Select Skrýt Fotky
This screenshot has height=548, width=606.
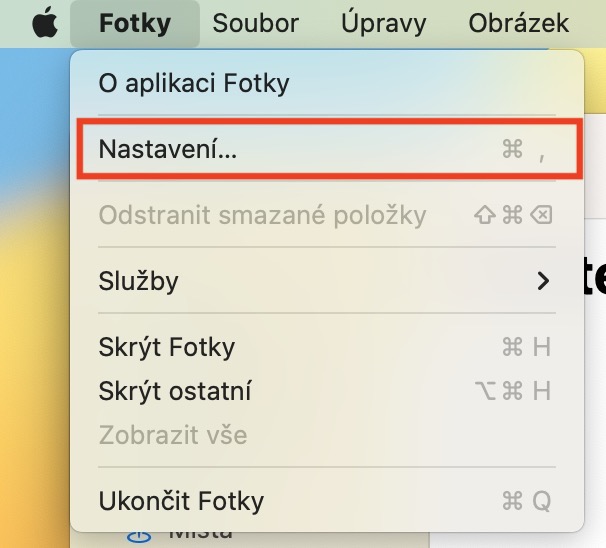pyautogui.click(x=167, y=347)
